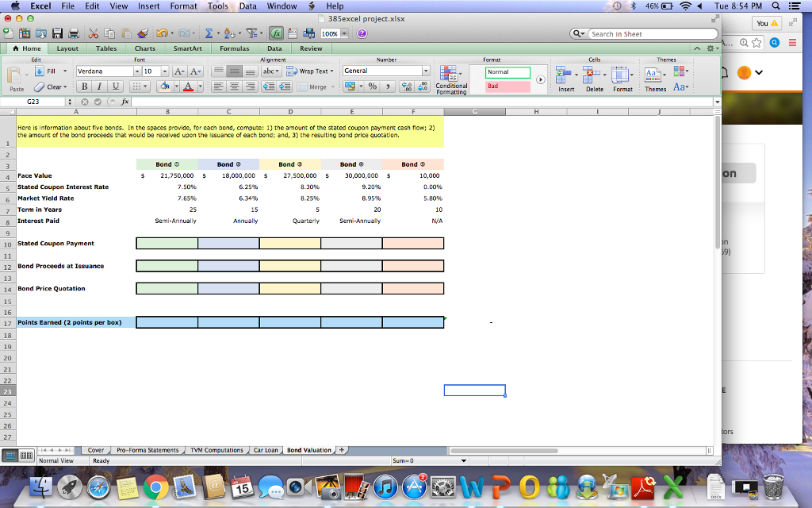Toggle Align Text Left
The image size is (812, 508).
point(219,87)
